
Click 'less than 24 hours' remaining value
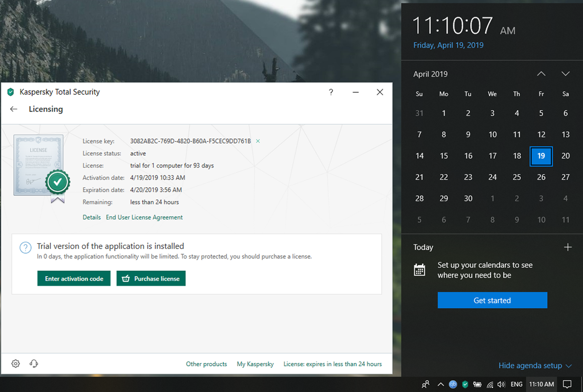pyautogui.click(x=155, y=202)
